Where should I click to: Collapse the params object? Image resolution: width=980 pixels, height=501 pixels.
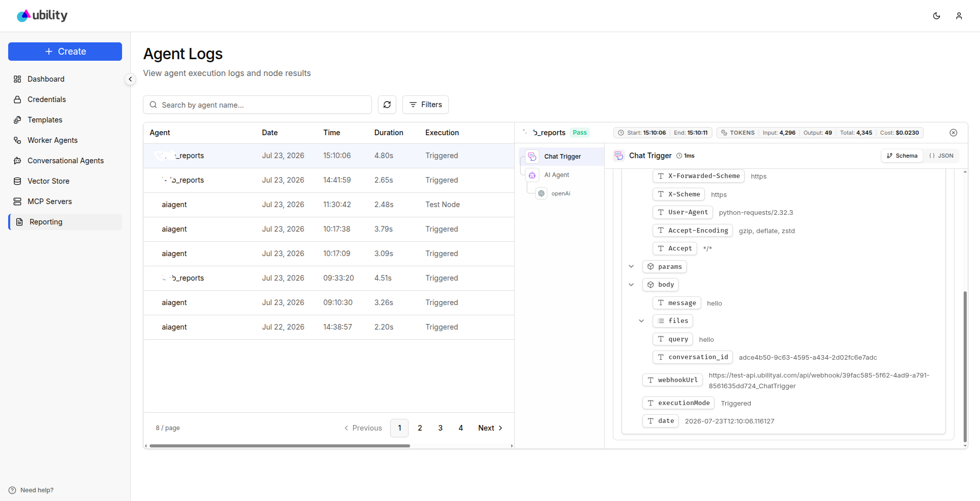click(631, 266)
